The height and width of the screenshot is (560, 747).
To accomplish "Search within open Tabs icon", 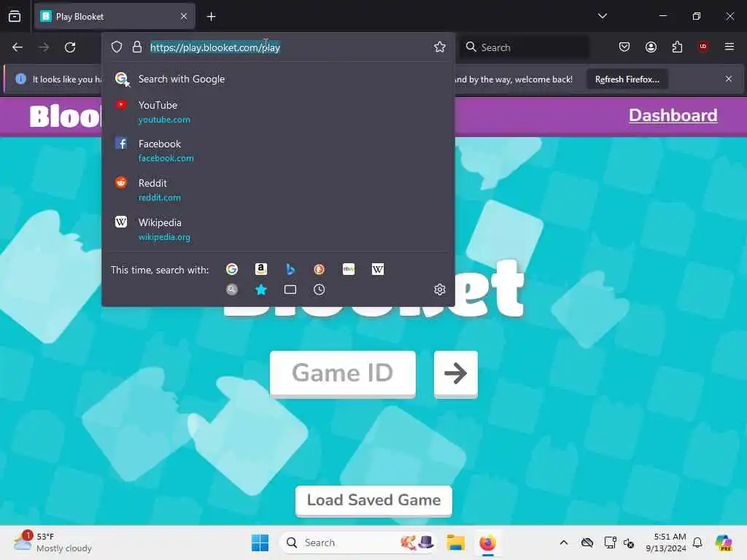I will [x=290, y=289].
